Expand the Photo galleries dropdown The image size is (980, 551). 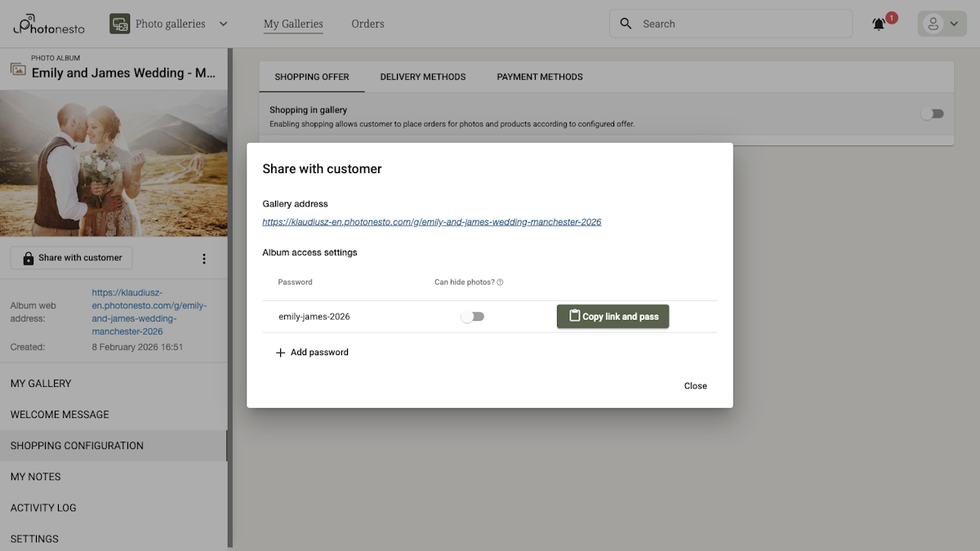click(222, 24)
